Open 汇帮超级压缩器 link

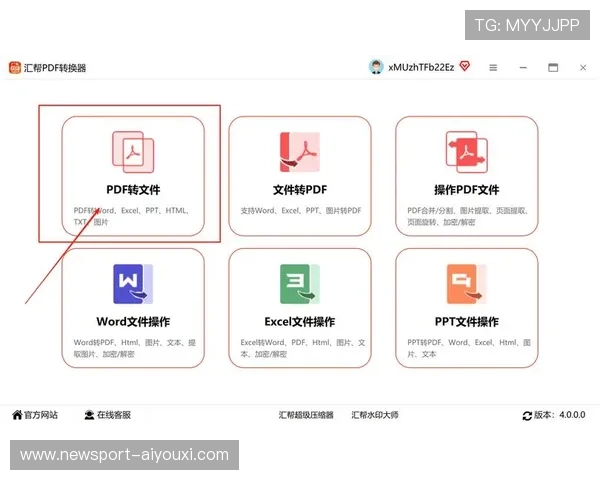tap(306, 415)
